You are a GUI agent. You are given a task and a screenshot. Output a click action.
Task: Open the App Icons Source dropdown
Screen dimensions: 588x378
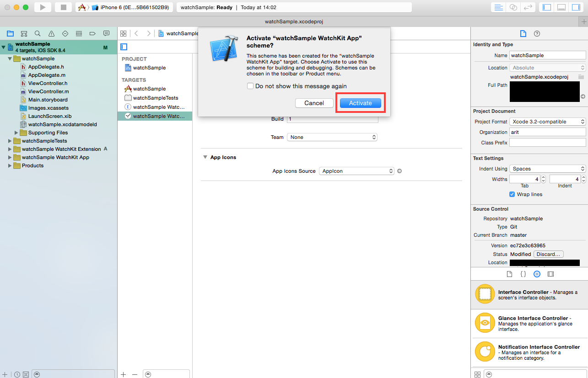click(x=356, y=171)
